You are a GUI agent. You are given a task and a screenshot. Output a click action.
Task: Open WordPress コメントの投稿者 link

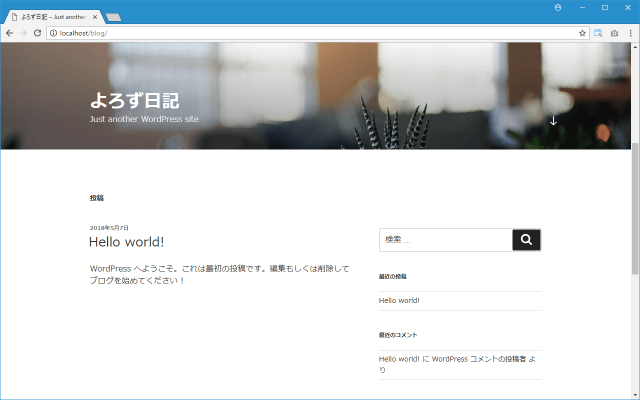[x=479, y=359]
